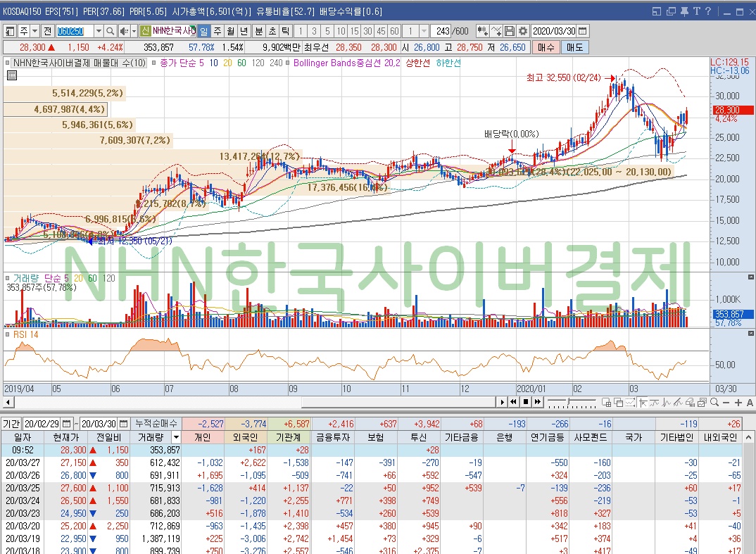This screenshot has width=756, height=554.
Task: Select the yearly (년) chart period
Action: pos(244,32)
